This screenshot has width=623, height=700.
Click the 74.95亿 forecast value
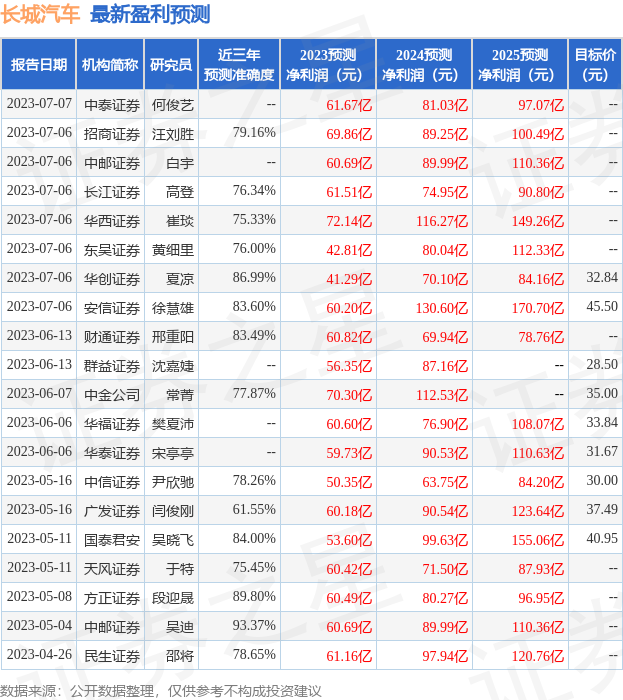coord(445,192)
